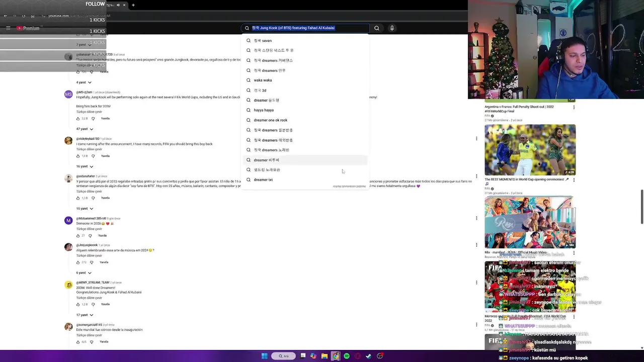This screenshot has height=362, width=644.
Task: Translate @MS-zj2xm comment to Turkish
Action: [89, 112]
